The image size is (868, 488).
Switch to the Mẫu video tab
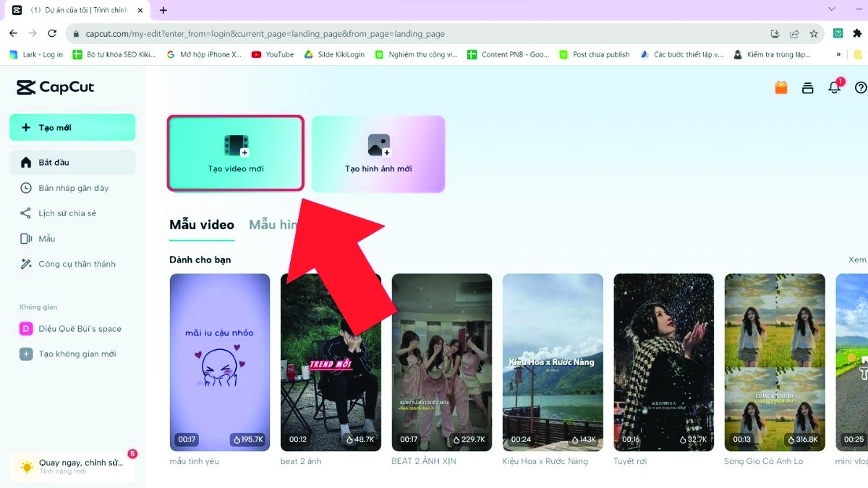[x=202, y=225]
